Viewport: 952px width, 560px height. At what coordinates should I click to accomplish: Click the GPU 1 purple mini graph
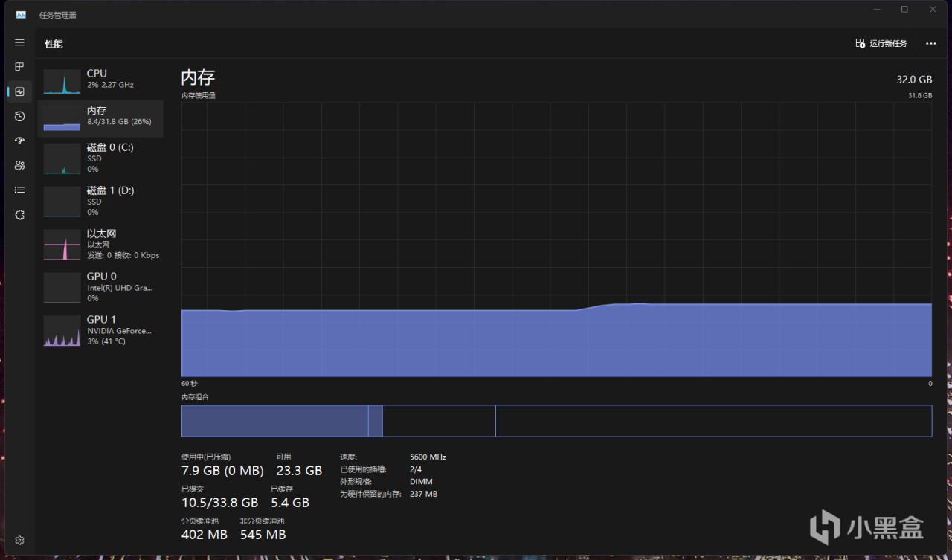coord(62,331)
